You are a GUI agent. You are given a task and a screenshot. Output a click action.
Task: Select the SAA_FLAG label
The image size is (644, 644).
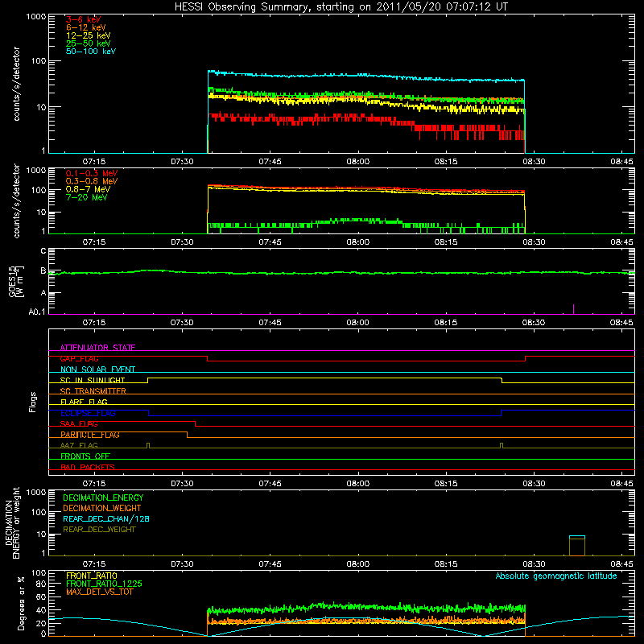click(x=79, y=423)
